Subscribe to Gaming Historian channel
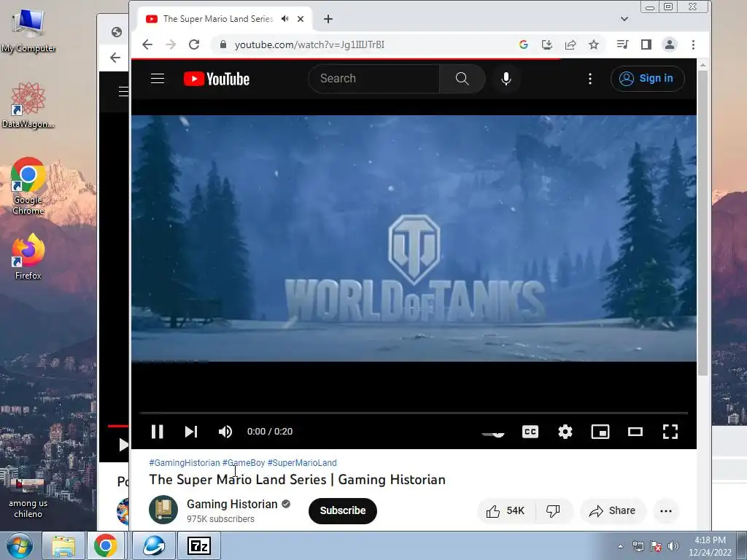Viewport: 747px width, 560px height. [x=343, y=510]
